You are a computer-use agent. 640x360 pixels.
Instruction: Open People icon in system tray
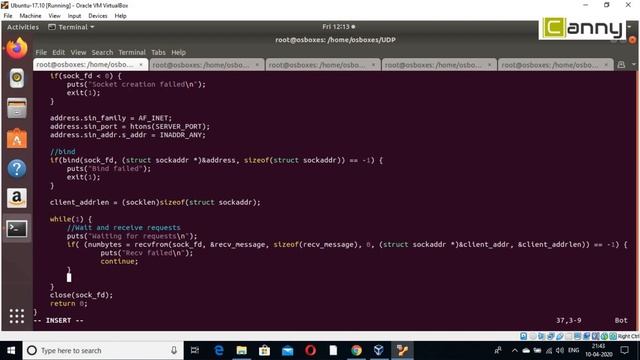pyautogui.click(x=498, y=350)
